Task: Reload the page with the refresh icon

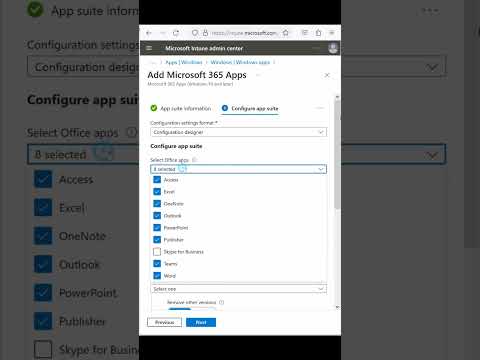Action: pyautogui.click(x=176, y=33)
